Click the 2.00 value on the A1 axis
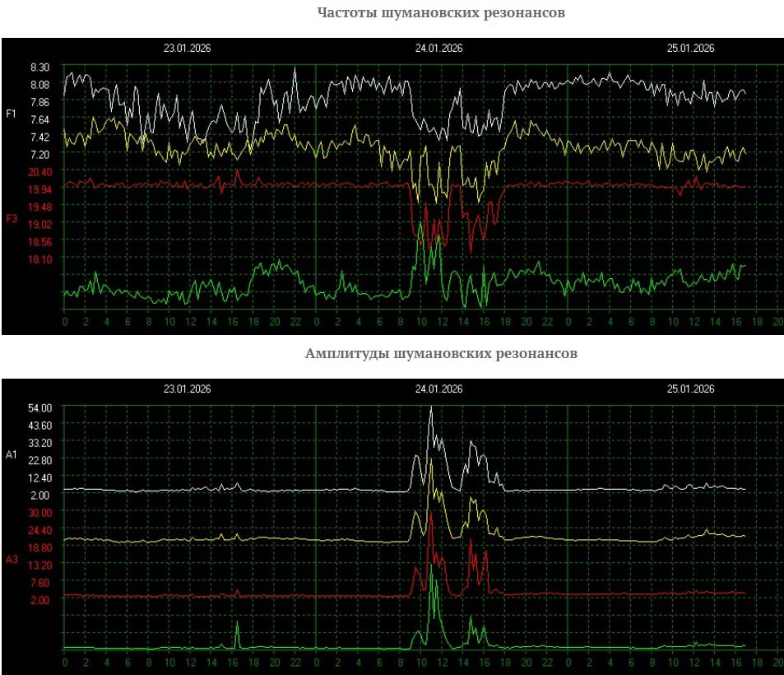 40,496
